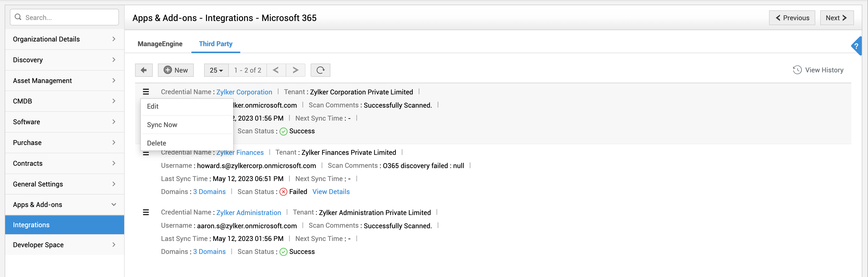868x277 pixels.
Task: Click the back arrow above the credential list
Action: 144,70
